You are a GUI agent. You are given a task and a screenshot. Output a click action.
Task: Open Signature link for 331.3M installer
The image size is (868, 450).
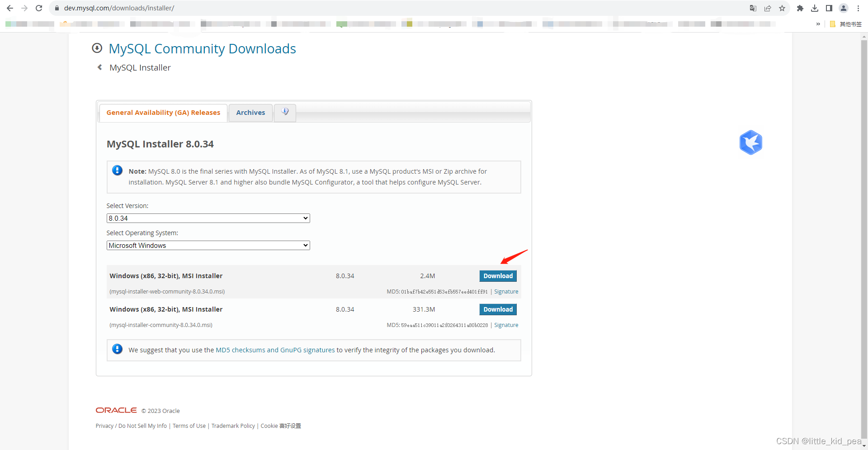pos(506,325)
